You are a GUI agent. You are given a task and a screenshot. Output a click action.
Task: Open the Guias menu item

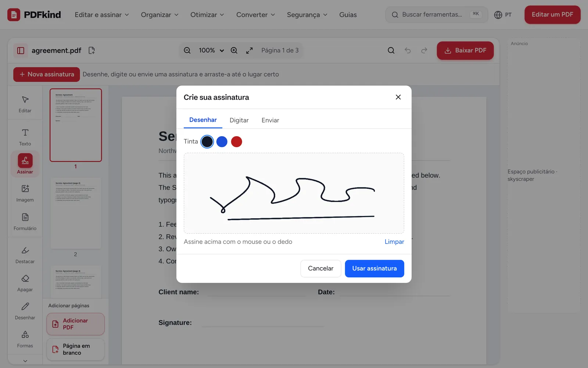tap(348, 15)
